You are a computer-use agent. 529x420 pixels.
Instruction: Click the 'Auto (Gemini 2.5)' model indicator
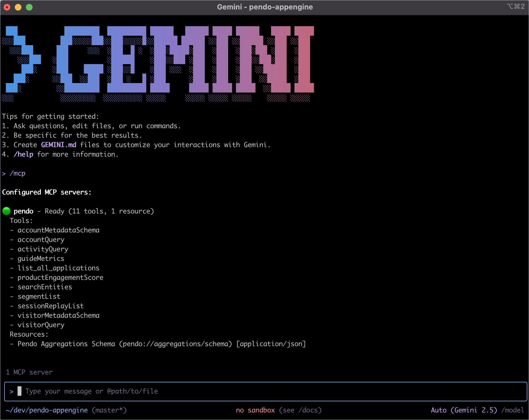tap(464, 410)
